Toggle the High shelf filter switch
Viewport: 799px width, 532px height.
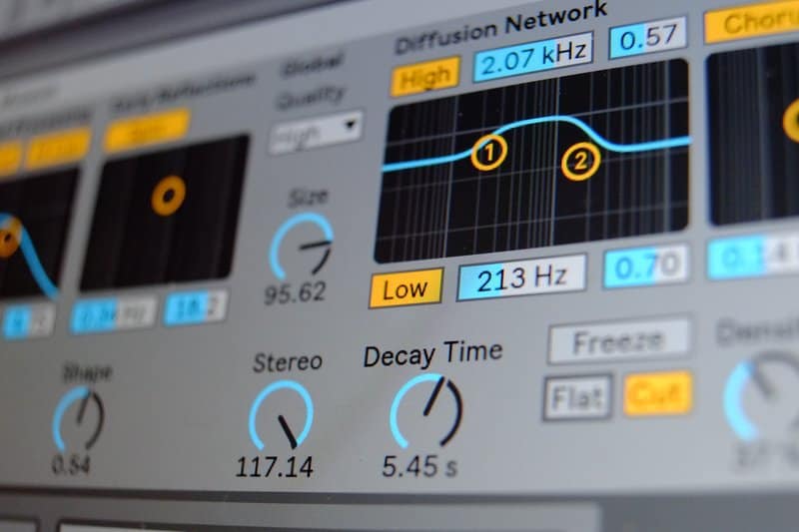(x=424, y=76)
